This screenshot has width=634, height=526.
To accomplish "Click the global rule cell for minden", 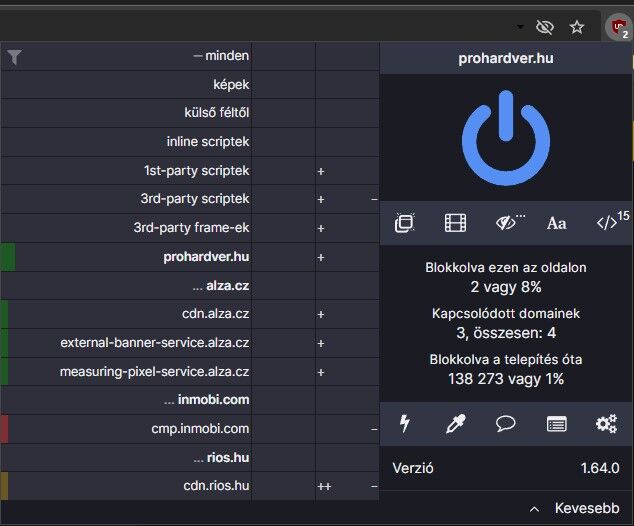I will coord(283,56).
